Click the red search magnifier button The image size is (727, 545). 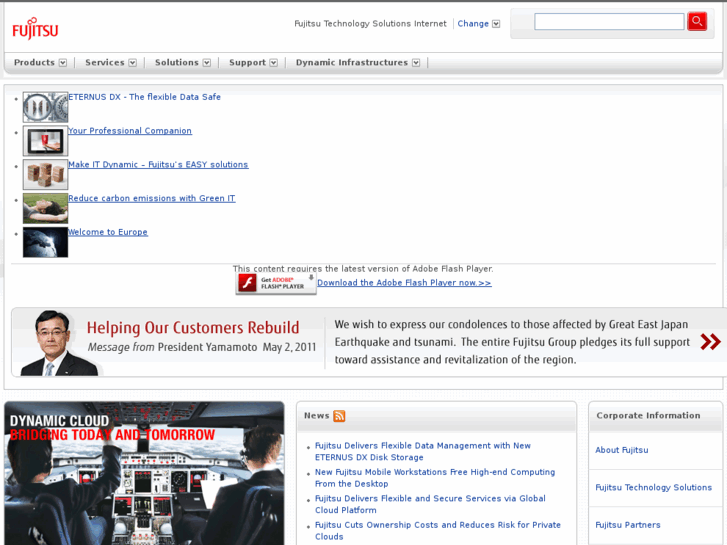tap(697, 21)
